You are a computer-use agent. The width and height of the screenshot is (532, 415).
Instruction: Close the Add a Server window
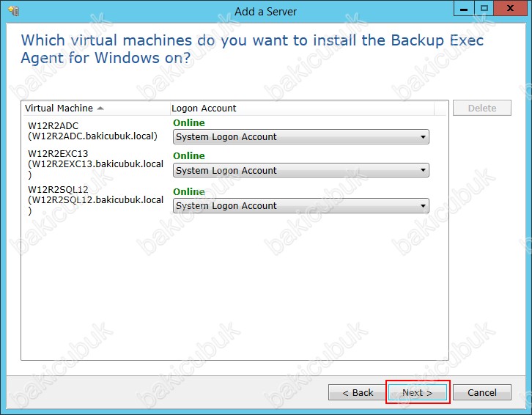[510, 9]
